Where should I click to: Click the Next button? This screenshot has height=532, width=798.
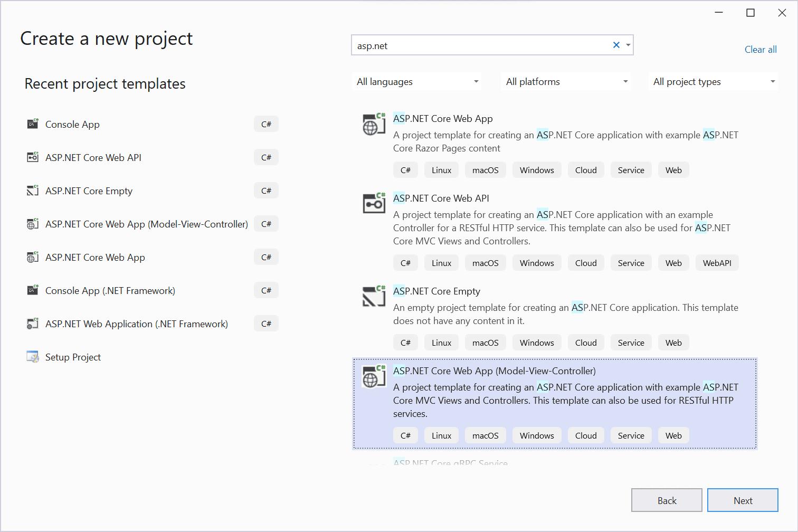pos(743,500)
